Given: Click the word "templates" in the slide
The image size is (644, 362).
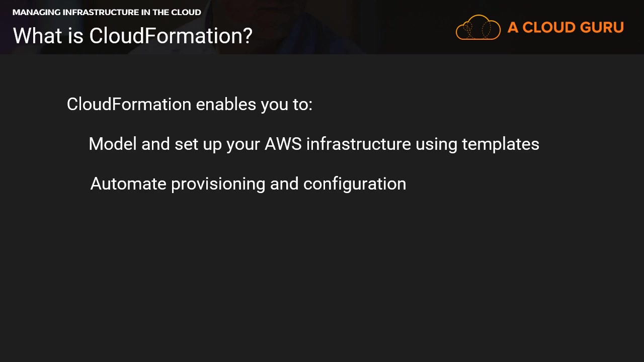Looking at the screenshot, I should [500, 144].
